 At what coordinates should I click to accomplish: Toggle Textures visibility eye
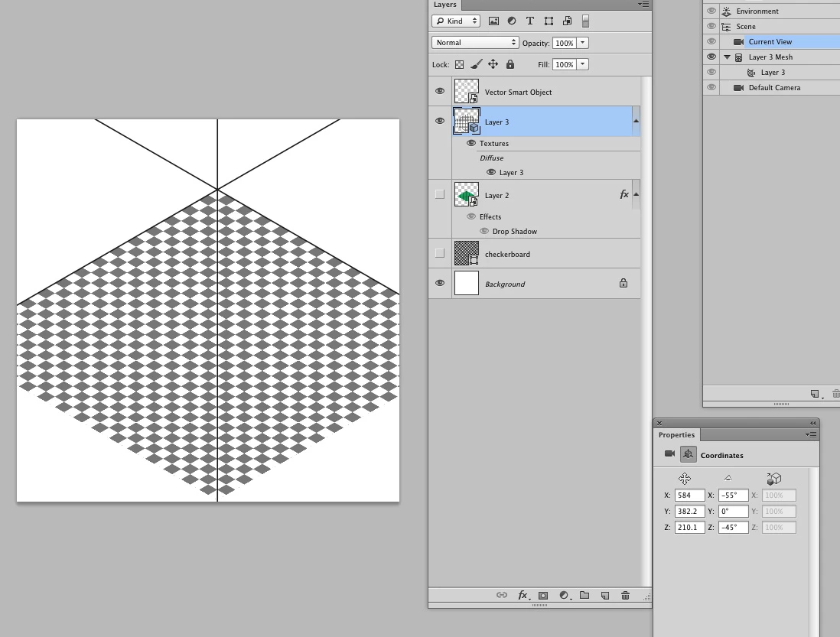pyautogui.click(x=471, y=143)
